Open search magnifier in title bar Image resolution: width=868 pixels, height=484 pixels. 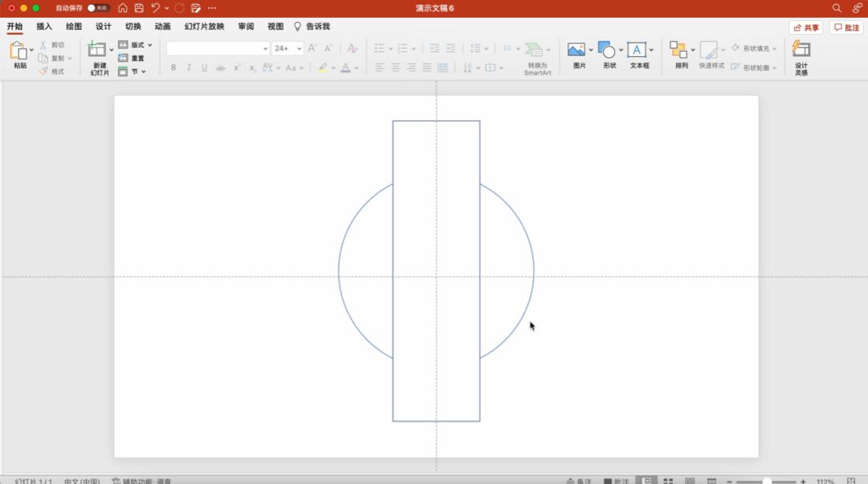(x=837, y=8)
